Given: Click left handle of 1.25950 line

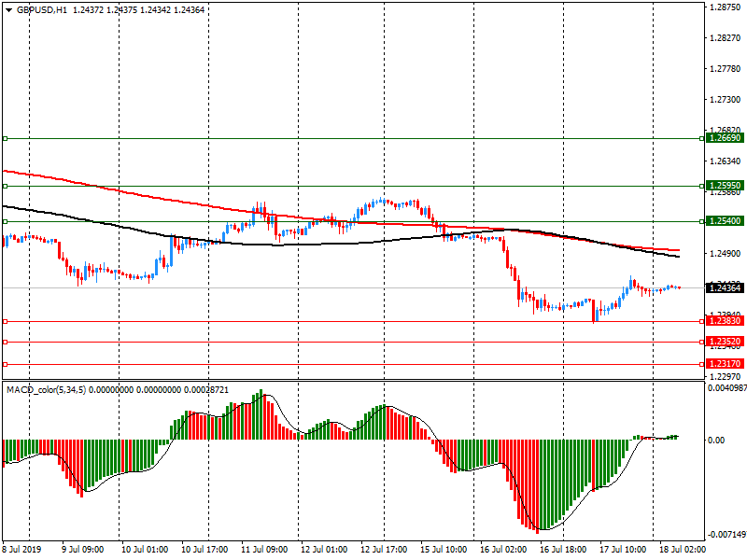Looking at the screenshot, I should [6, 186].
